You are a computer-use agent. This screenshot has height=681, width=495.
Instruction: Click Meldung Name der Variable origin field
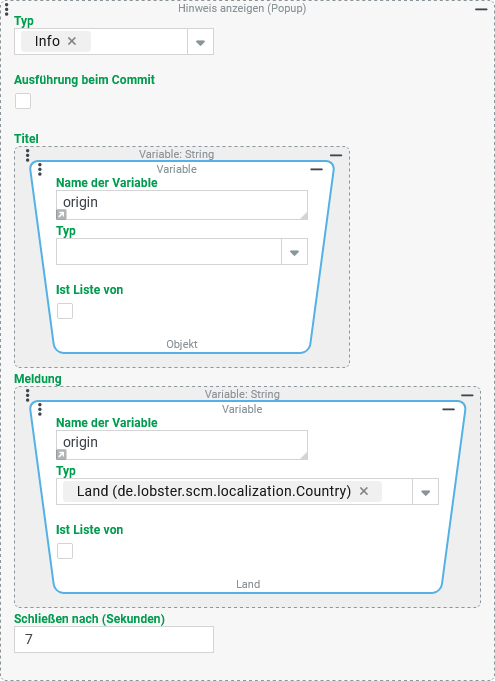coord(182,445)
